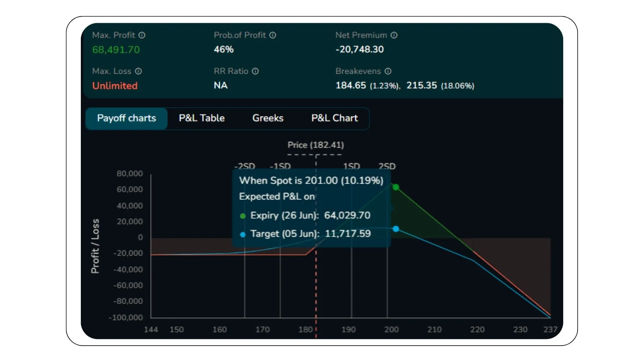
Task: Open the Breakevens info tooltip
Action: 388,71
